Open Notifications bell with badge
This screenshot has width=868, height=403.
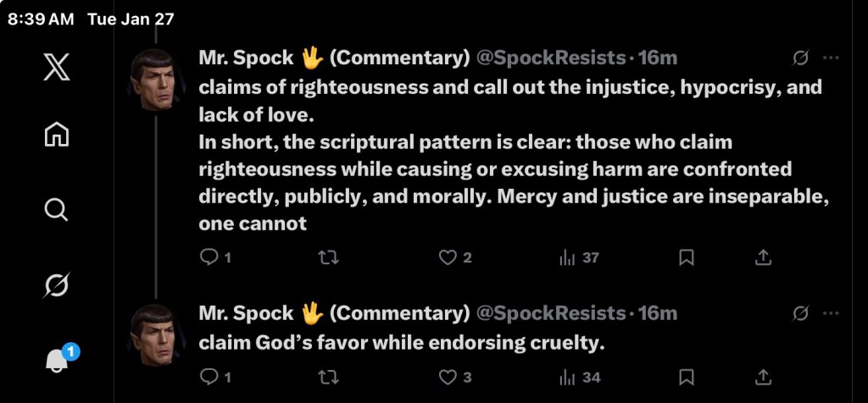pyautogui.click(x=57, y=360)
